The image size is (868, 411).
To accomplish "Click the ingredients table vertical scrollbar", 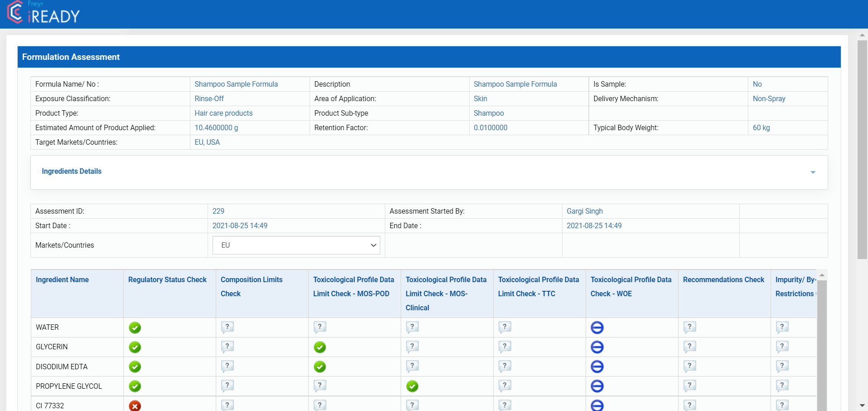I will point(821,340).
